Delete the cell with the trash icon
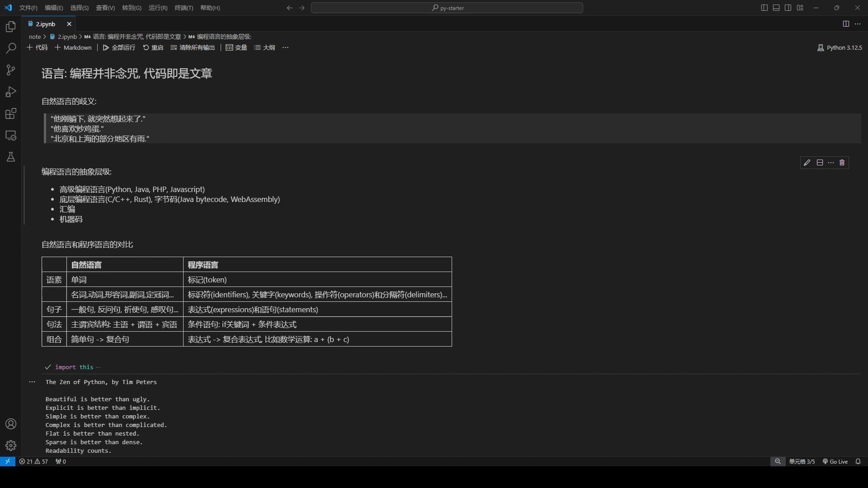This screenshot has width=868, height=488. (842, 163)
